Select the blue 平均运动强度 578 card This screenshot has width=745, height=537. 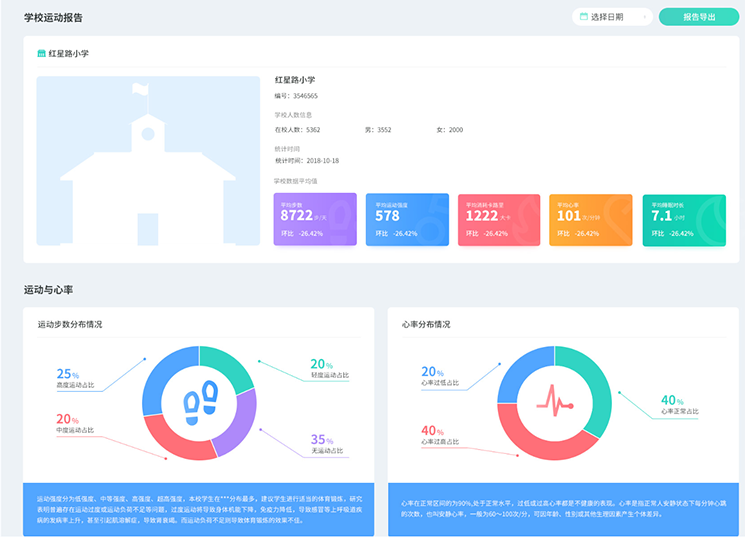tap(407, 219)
